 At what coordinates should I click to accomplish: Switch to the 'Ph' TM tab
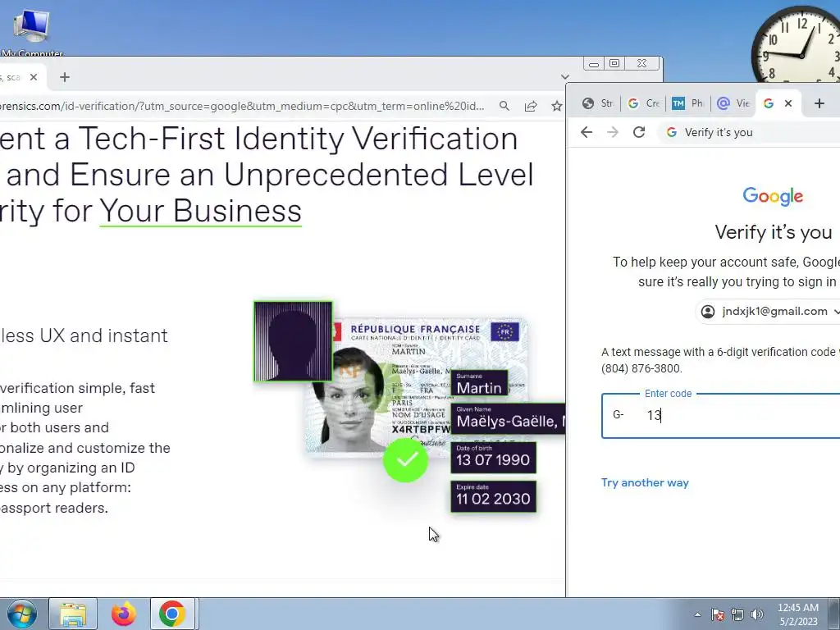(x=688, y=103)
